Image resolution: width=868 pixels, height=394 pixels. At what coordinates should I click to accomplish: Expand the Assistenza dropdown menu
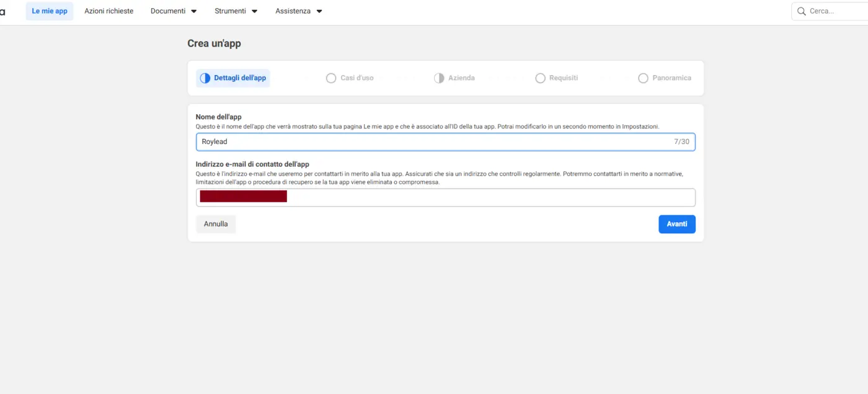[x=299, y=11]
